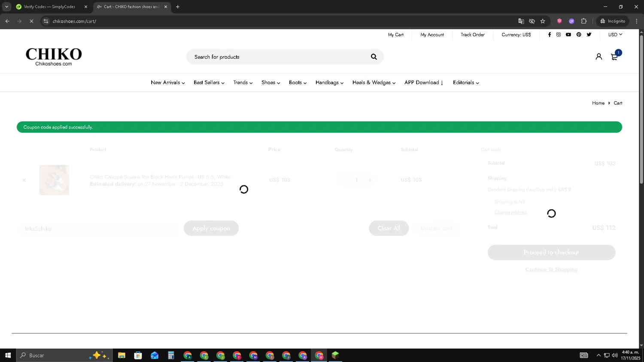The width and height of the screenshot is (644, 362).
Task: Click the search magnifier icon
Action: 374,57
